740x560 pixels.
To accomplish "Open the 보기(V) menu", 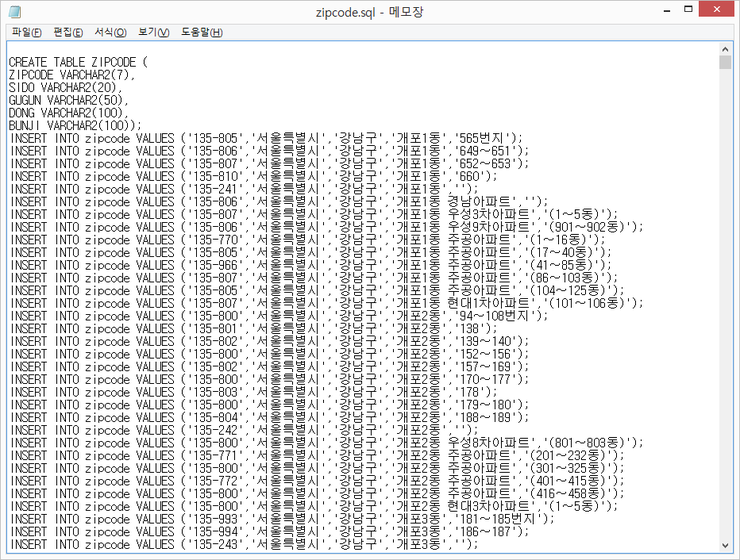I will pyautogui.click(x=153, y=32).
